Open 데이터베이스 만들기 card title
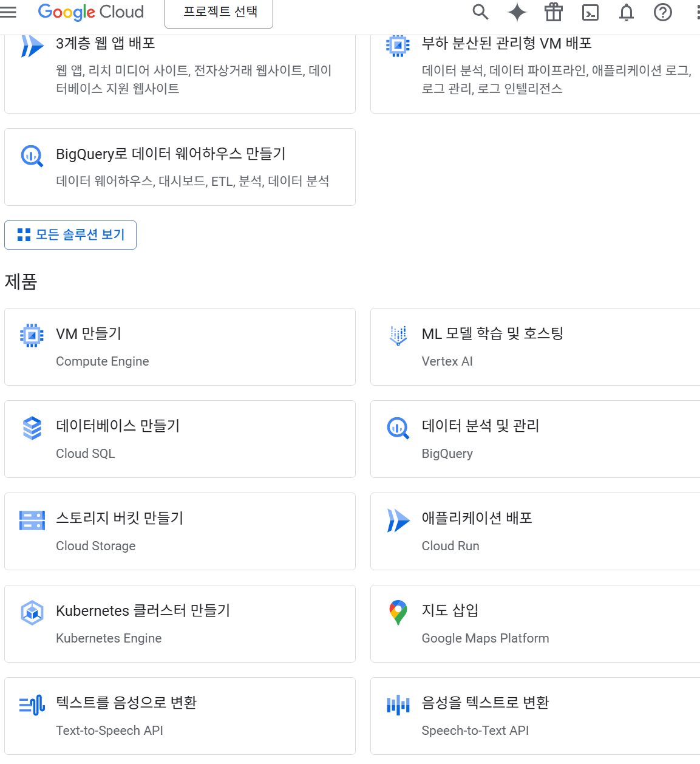 click(x=118, y=426)
